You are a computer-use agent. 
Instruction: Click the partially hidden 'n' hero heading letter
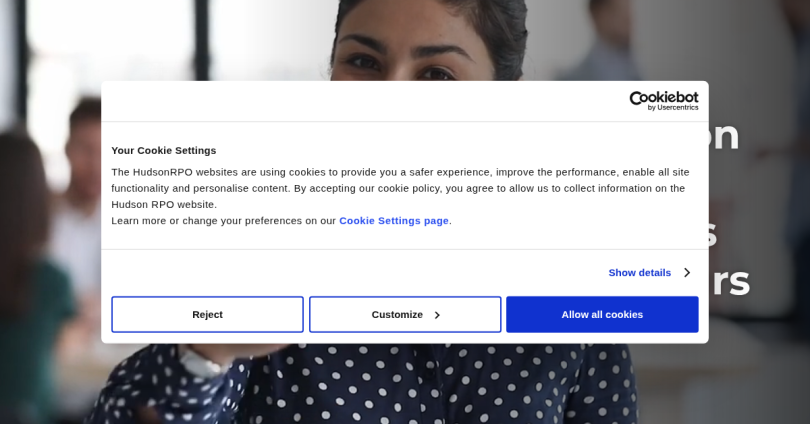(x=725, y=136)
